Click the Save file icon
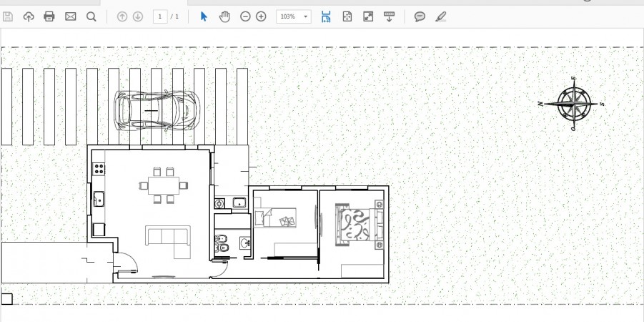The image size is (644, 322). coord(8,16)
